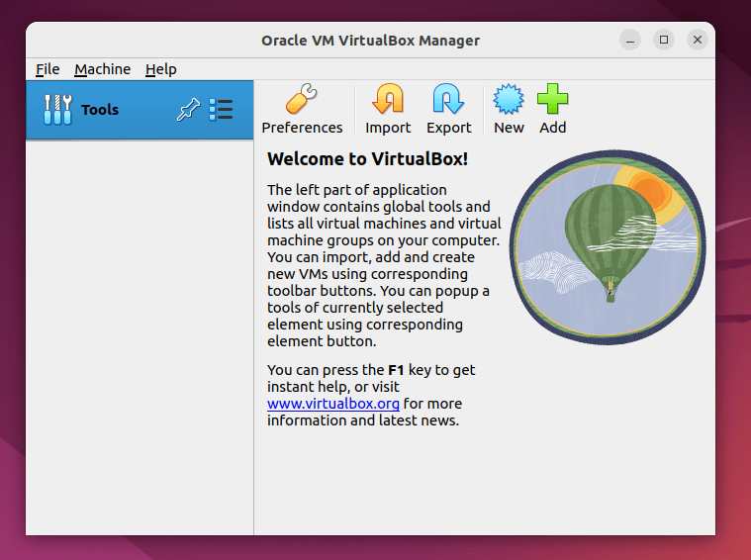This screenshot has height=560, width=751.
Task: Open the Help menu
Action: pos(161,69)
